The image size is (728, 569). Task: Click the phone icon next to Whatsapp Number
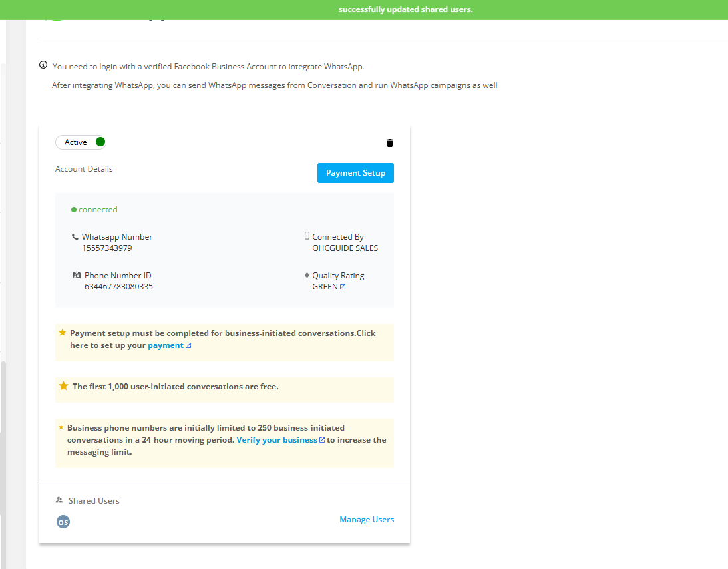(75, 236)
